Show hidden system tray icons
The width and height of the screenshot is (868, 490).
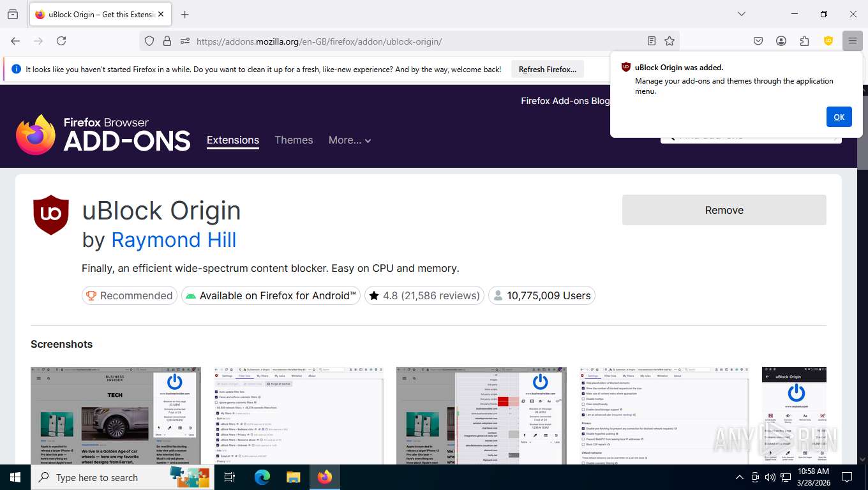point(740,477)
